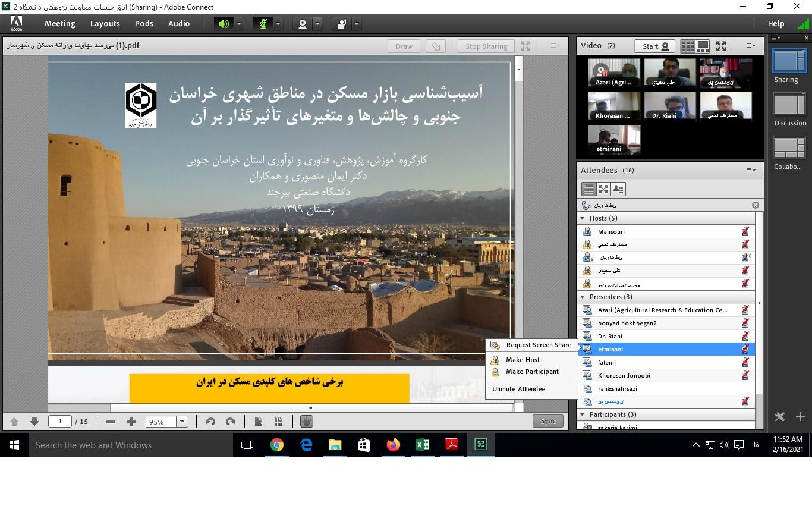812x512 pixels.
Task: Zoom out with the minus icon
Action: (111, 422)
